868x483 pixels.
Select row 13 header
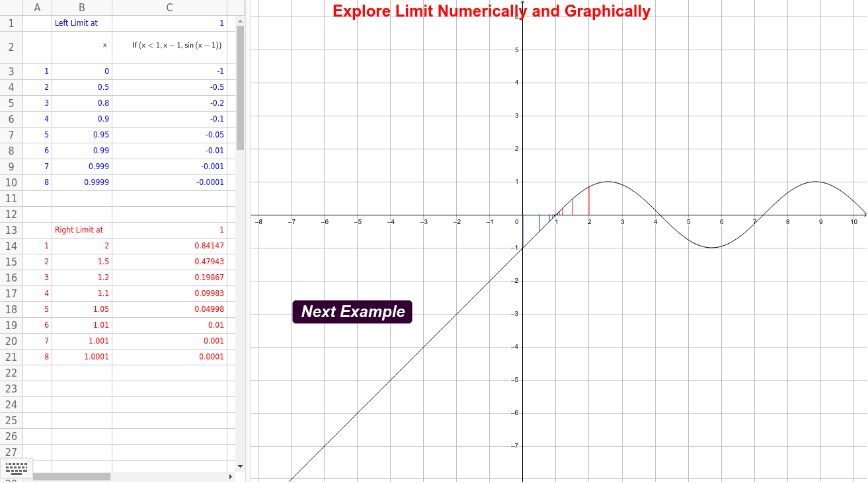tap(11, 230)
